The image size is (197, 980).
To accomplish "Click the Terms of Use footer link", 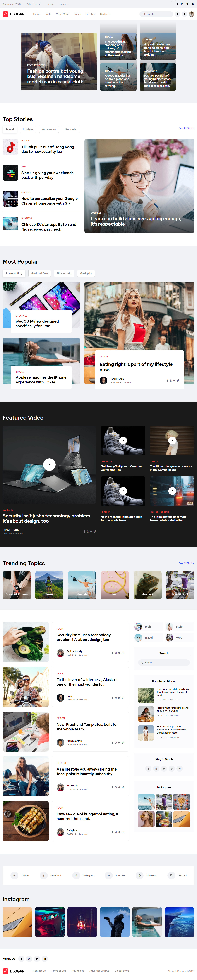I will 59,970.
